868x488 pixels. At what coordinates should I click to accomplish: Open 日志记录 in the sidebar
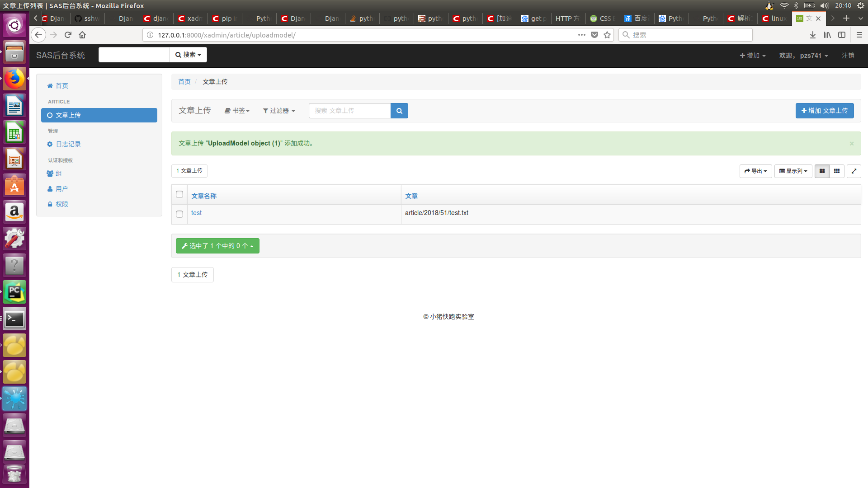68,144
